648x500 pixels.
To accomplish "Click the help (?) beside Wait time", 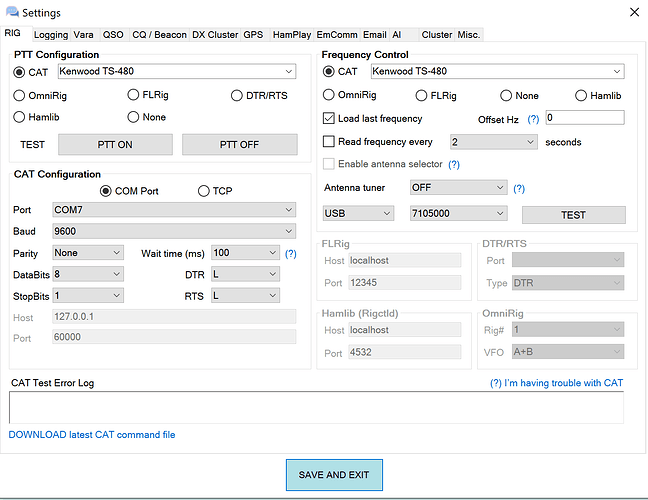I will 290,254.
